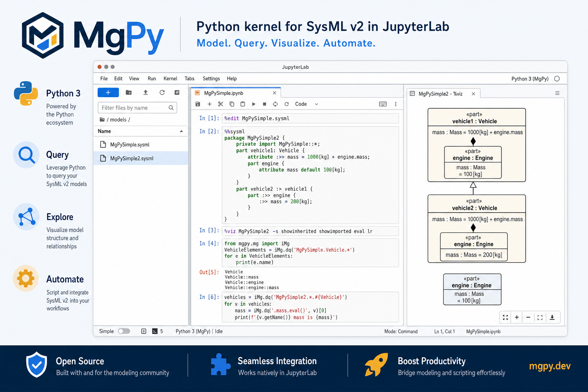
Task: Select the MgPySimple2.sysml file
Action: pyautogui.click(x=141, y=158)
